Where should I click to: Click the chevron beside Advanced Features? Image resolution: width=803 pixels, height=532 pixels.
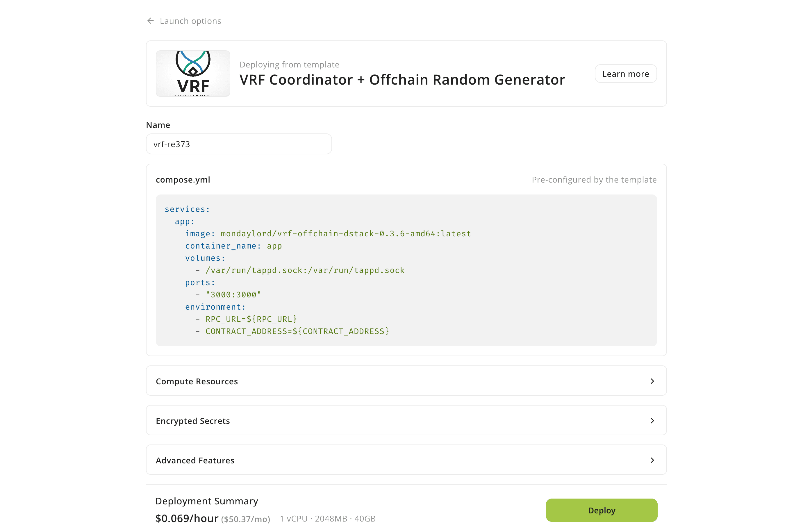pyautogui.click(x=652, y=460)
